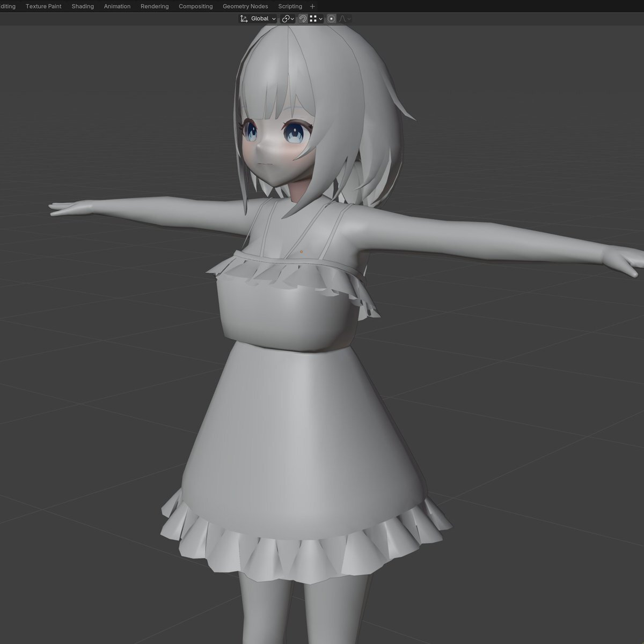This screenshot has height=644, width=644.
Task: Open the Geometry Nodes workspace tab
Action: click(245, 6)
